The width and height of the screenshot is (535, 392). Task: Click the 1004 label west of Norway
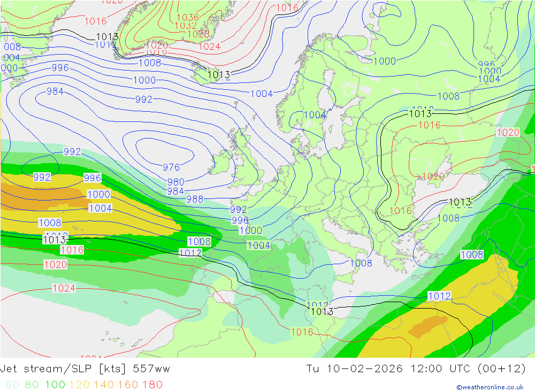coord(262,94)
